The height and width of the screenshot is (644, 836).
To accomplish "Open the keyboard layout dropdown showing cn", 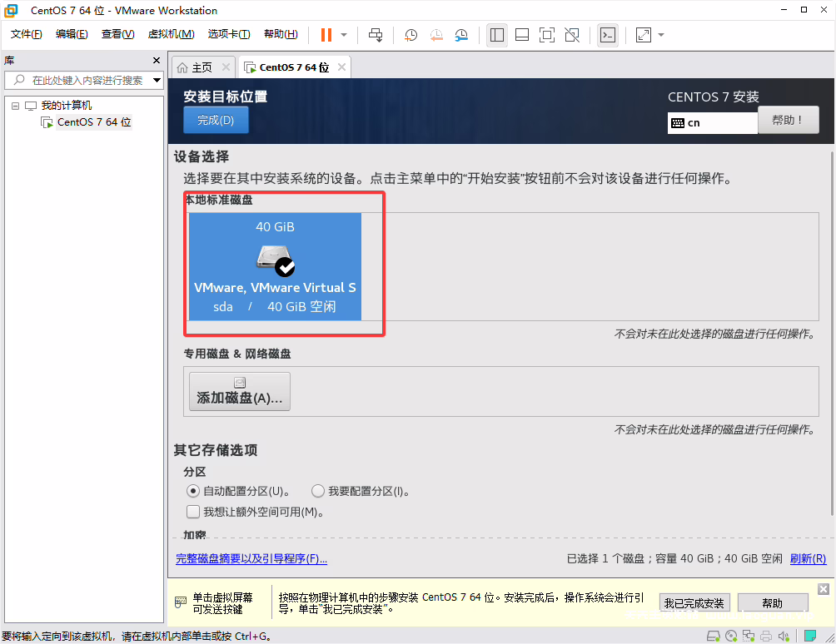I will (712, 122).
